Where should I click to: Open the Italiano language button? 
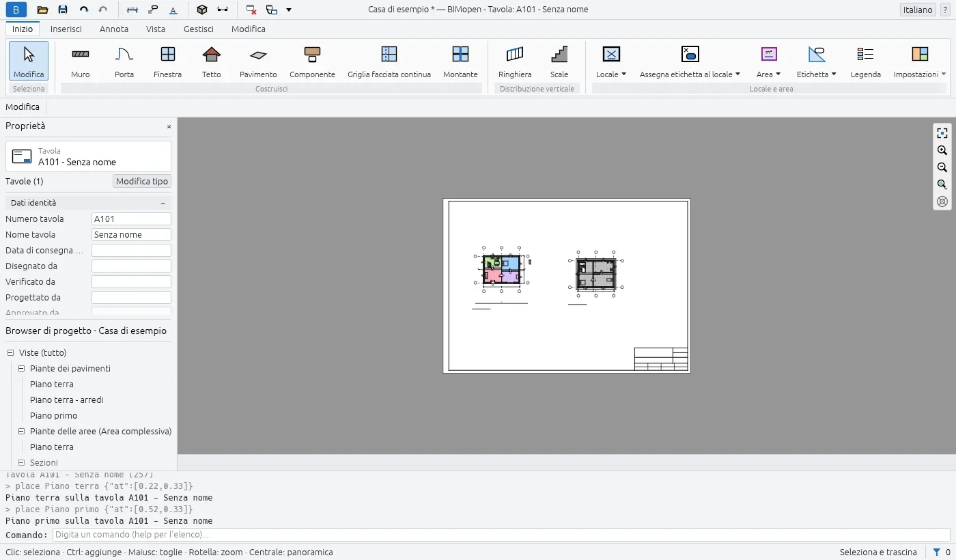(918, 10)
